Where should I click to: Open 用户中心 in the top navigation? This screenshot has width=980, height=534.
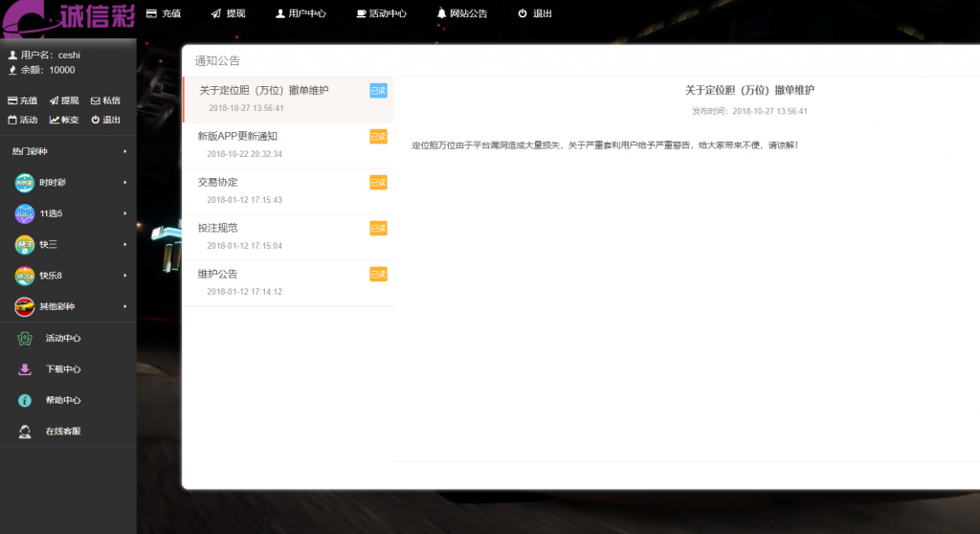tap(301, 13)
